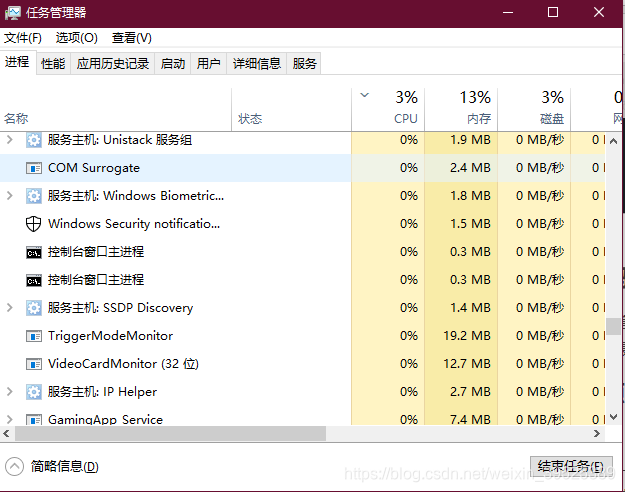
Task: Click the horizontal scrollbar thumb
Action: pos(170,433)
